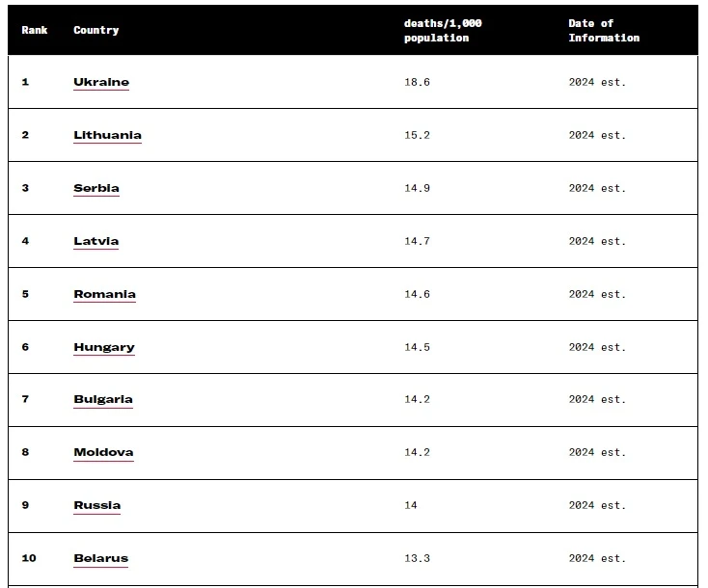
Task: Click Ukraine's death rate value 18.6
Action: click(x=417, y=82)
